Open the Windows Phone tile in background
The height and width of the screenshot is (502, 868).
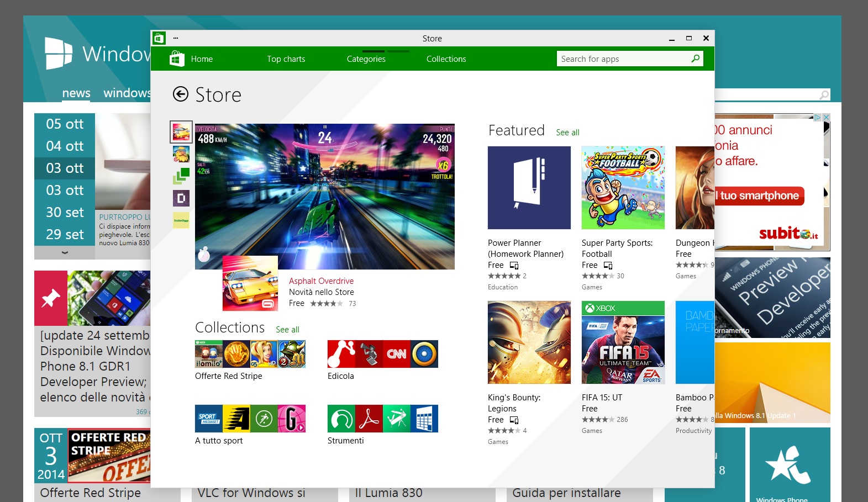coord(790,465)
